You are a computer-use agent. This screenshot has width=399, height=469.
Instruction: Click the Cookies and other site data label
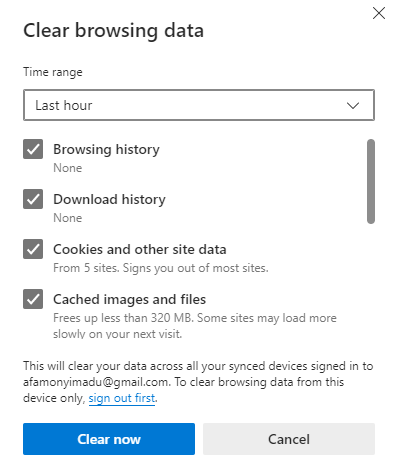140,249
